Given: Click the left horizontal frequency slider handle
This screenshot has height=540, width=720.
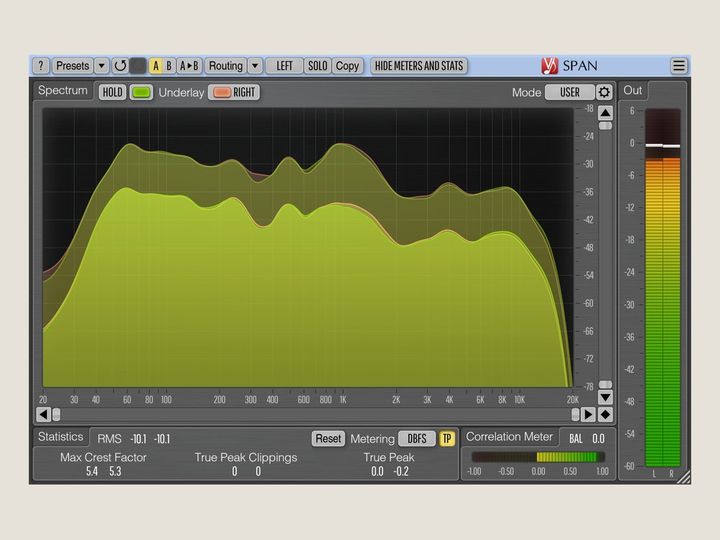Looking at the screenshot, I should click(56, 415).
